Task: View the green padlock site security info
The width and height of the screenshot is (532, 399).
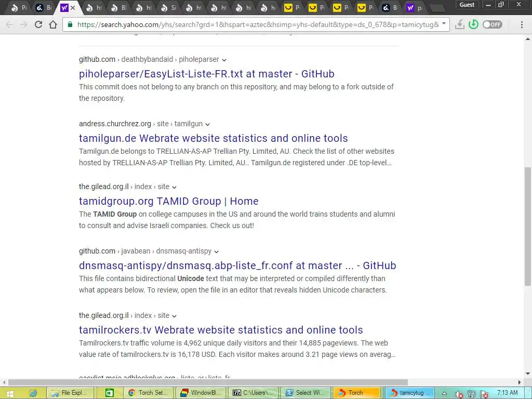Action: tap(70, 24)
